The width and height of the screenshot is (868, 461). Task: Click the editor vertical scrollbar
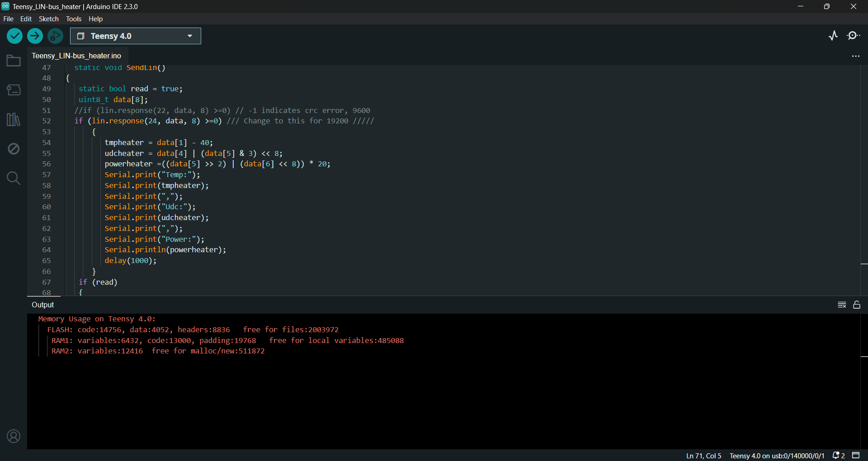[x=864, y=181]
